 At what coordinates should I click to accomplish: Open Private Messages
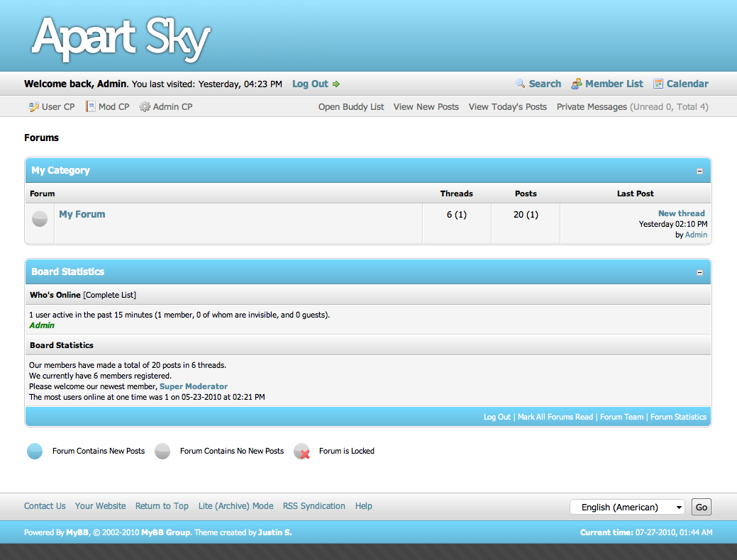pos(592,107)
